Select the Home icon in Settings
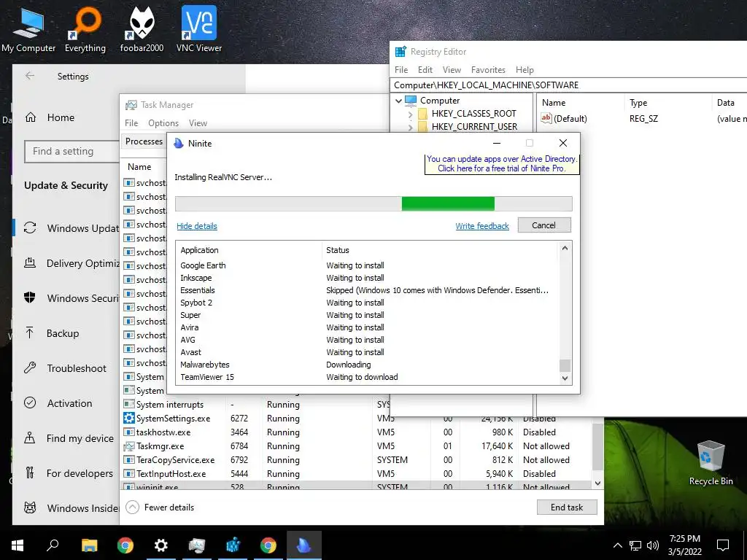Image resolution: width=747 pixels, height=560 pixels. [31, 117]
